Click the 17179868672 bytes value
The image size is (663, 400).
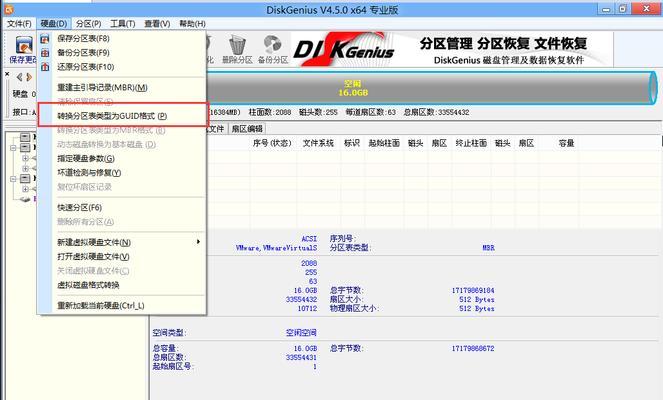pyautogui.click(x=473, y=348)
